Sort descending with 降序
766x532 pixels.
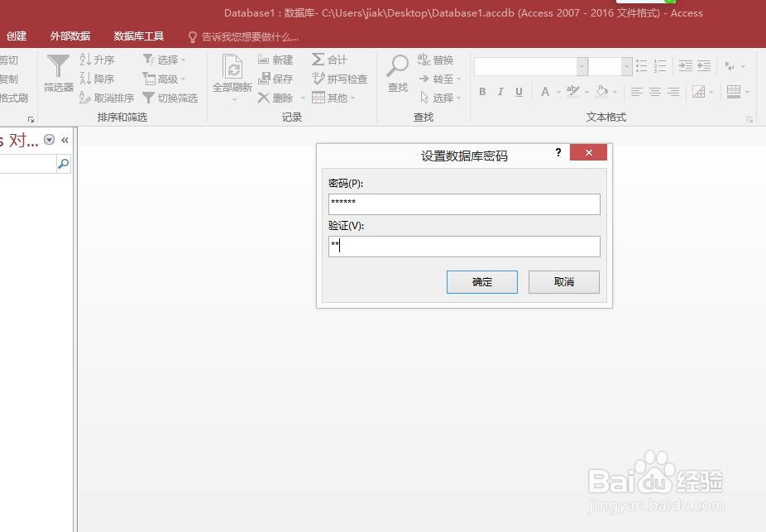point(98,79)
